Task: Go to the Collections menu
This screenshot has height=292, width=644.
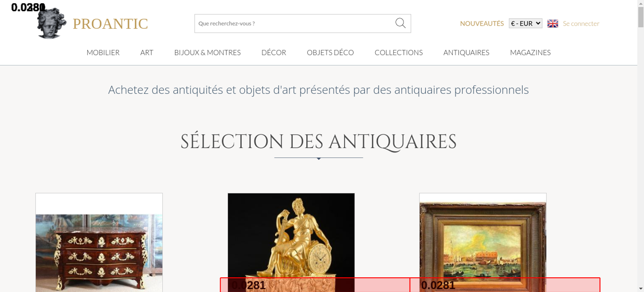Action: click(398, 52)
